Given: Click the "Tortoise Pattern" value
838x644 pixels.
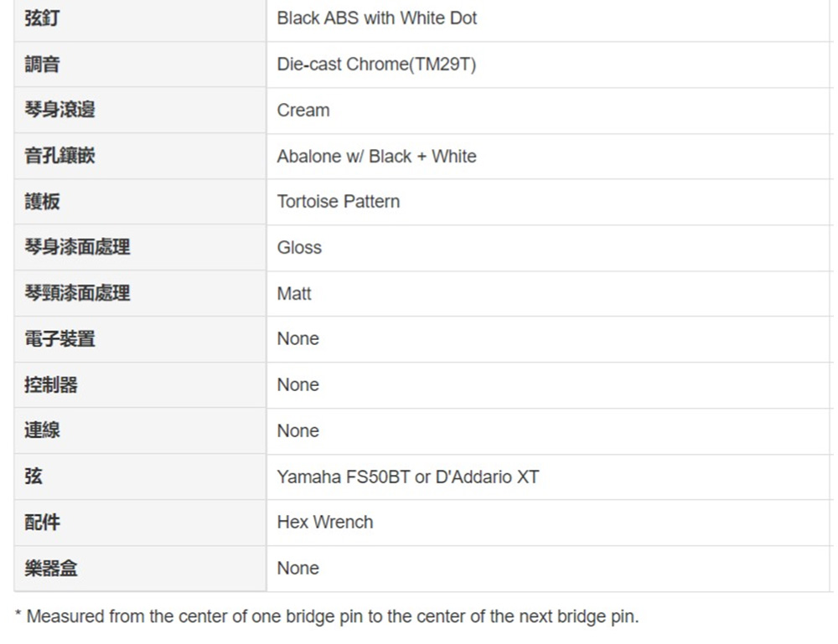Looking at the screenshot, I should [339, 202].
